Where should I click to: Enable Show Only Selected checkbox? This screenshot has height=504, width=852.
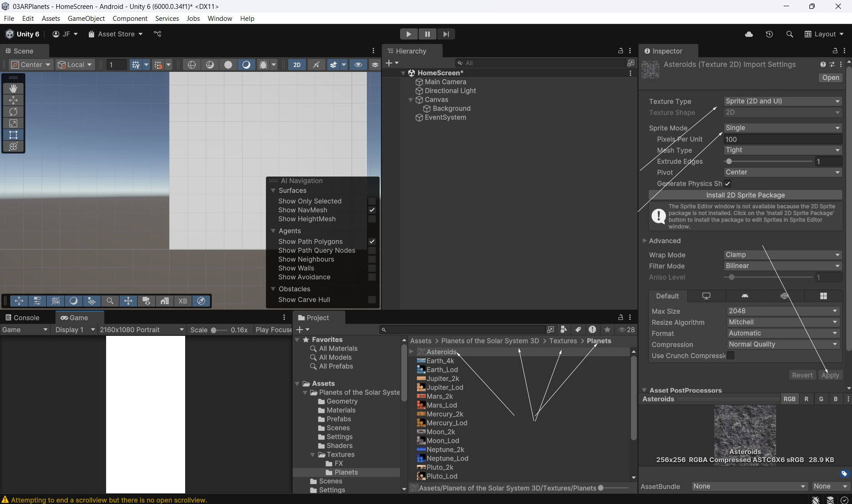coord(372,201)
